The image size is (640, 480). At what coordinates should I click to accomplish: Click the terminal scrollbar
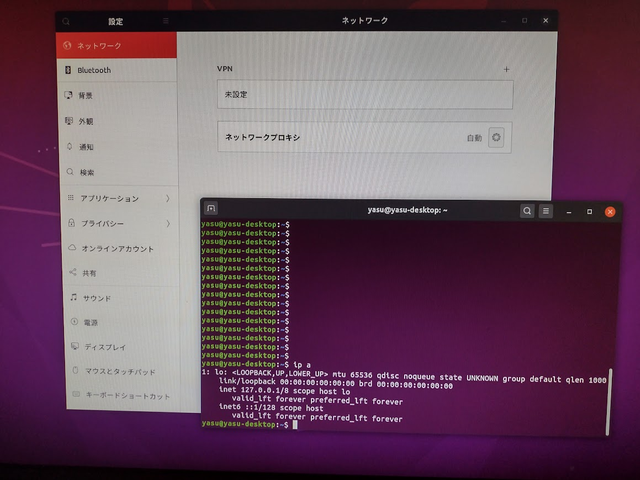click(x=608, y=402)
